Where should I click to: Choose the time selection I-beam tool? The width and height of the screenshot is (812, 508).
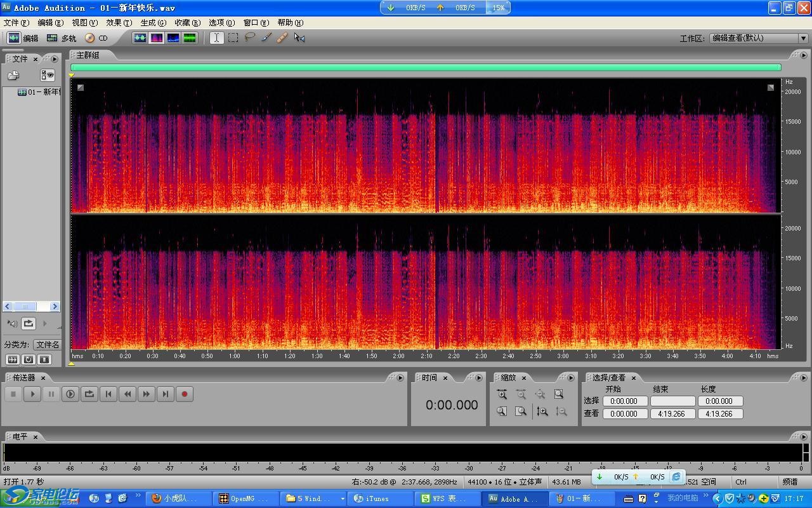(216, 38)
